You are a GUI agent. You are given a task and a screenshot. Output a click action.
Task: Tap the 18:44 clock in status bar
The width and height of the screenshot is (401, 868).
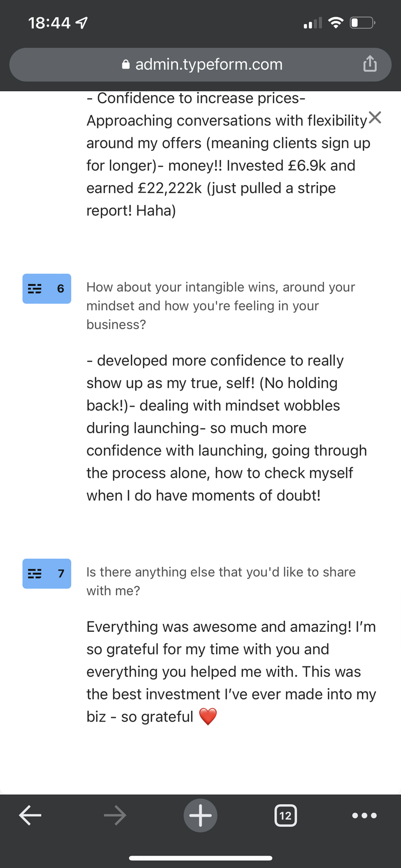pyautogui.click(x=49, y=23)
